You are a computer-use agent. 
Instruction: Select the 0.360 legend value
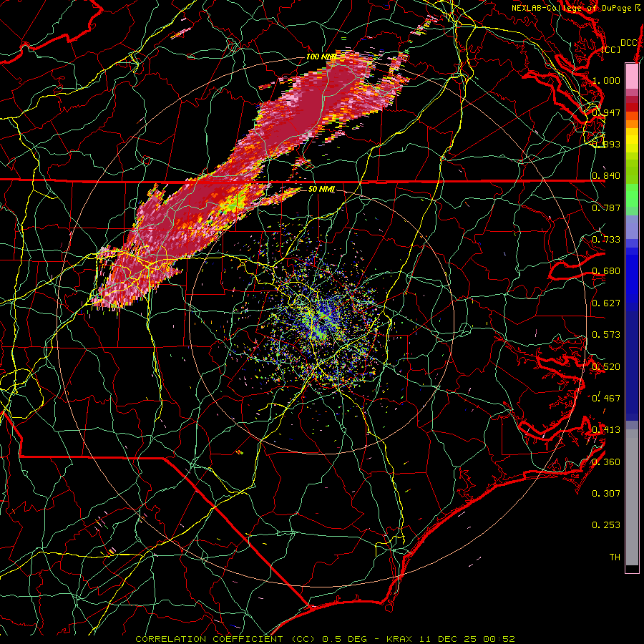pos(606,462)
